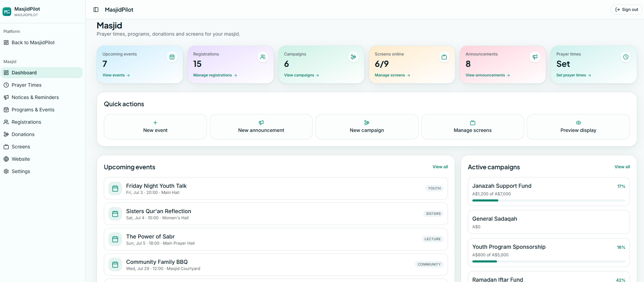Click Friday Night Youth Talk calendar icon
Image resolution: width=644 pixels, height=282 pixels.
115,188
